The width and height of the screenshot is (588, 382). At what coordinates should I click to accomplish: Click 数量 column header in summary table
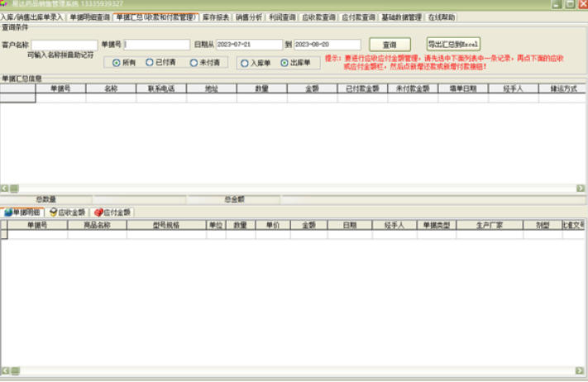click(x=262, y=88)
